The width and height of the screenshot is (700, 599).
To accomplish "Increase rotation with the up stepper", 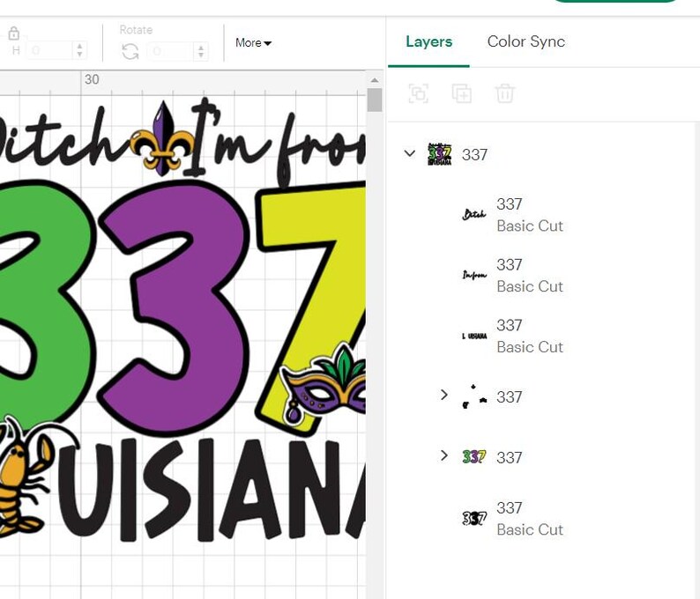I will 201,48.
